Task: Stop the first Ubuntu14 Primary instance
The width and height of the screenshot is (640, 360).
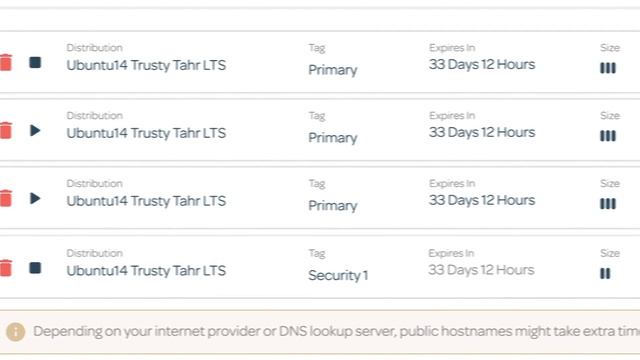Action: 35,62
